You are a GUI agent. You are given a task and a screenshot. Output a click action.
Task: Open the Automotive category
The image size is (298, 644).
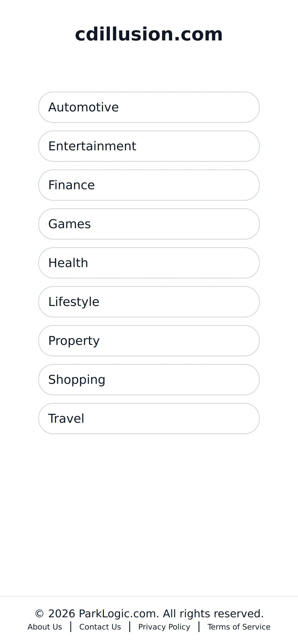pyautogui.click(x=149, y=107)
